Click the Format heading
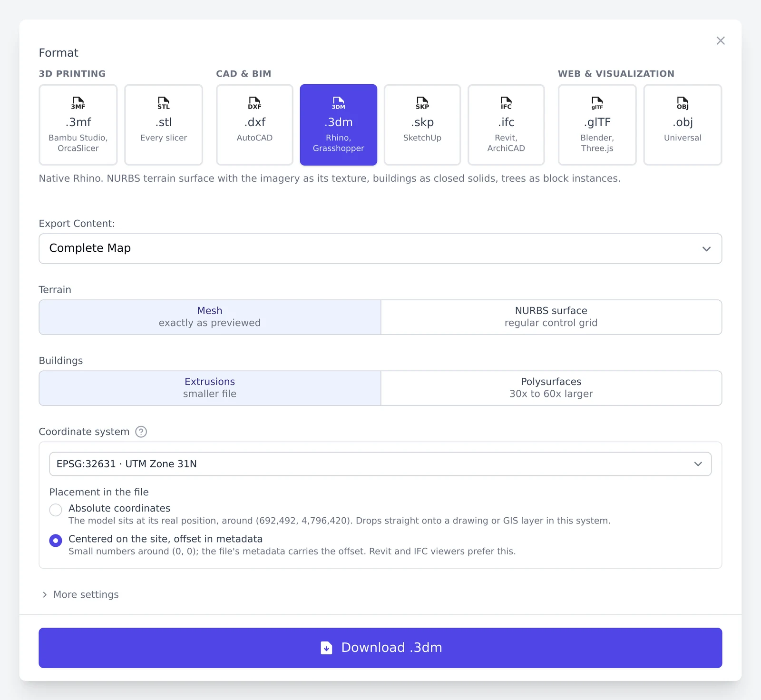Viewport: 761px width, 700px height. (59, 53)
